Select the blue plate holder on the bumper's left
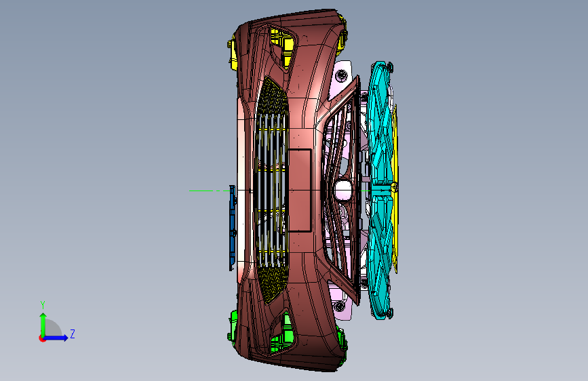 (x=233, y=228)
